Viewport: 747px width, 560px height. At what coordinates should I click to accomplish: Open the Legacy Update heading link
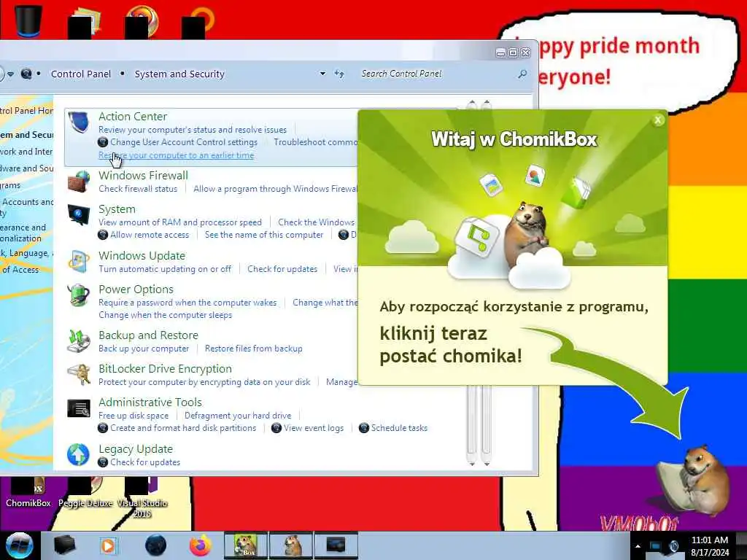click(x=136, y=449)
